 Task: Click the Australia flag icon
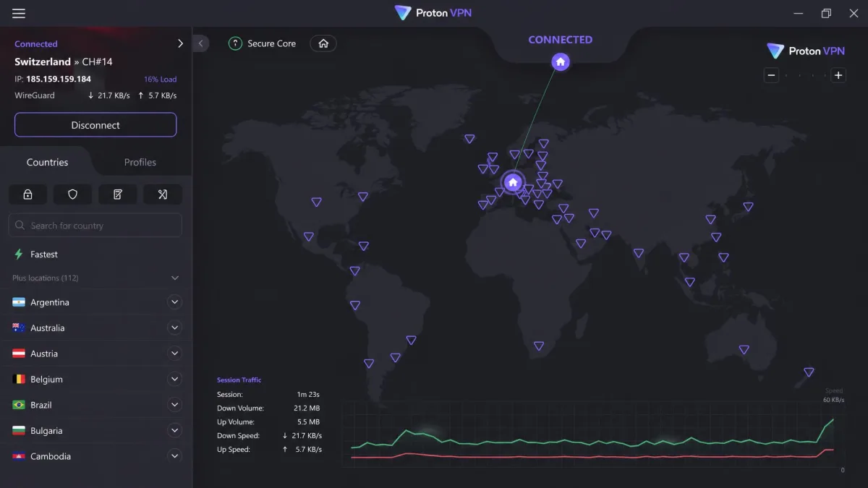[19, 328]
